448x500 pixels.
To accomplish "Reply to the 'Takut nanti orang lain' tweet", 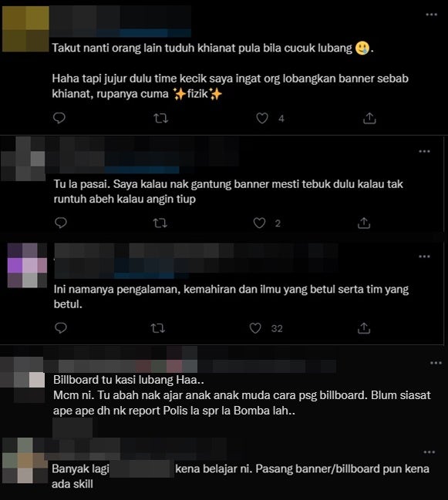I will pyautogui.click(x=59, y=118).
